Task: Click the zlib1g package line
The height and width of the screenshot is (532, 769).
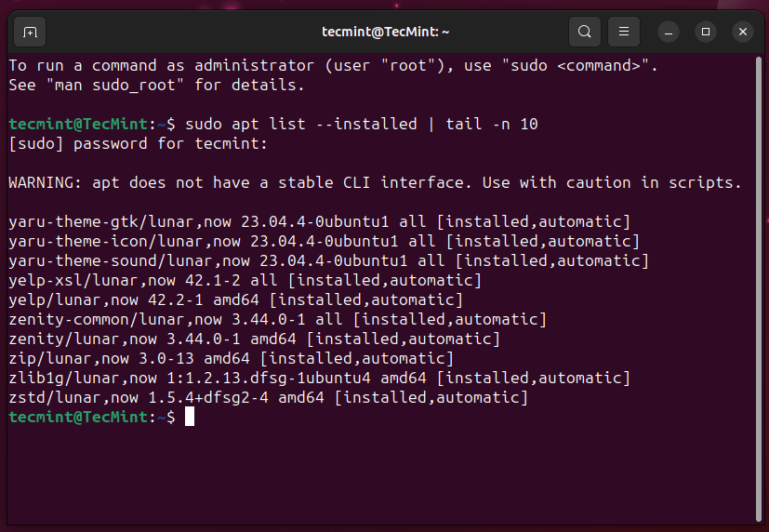Action: coord(319,378)
